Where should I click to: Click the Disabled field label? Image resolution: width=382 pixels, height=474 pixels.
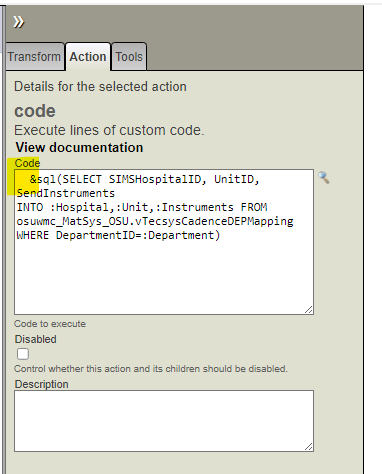35,339
